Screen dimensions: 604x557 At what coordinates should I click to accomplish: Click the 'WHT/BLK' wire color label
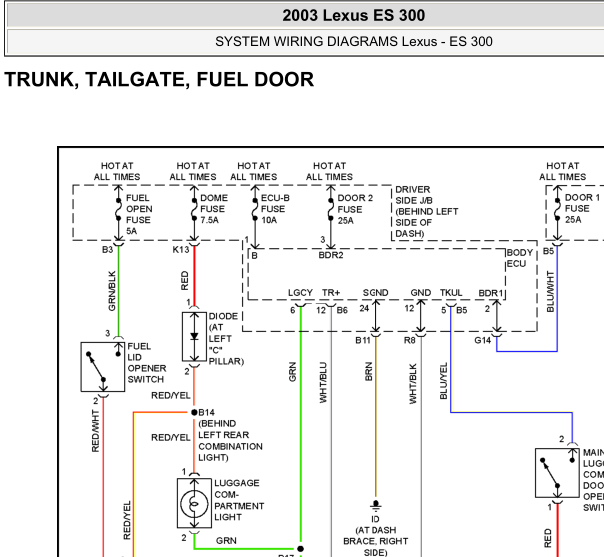coord(413,384)
